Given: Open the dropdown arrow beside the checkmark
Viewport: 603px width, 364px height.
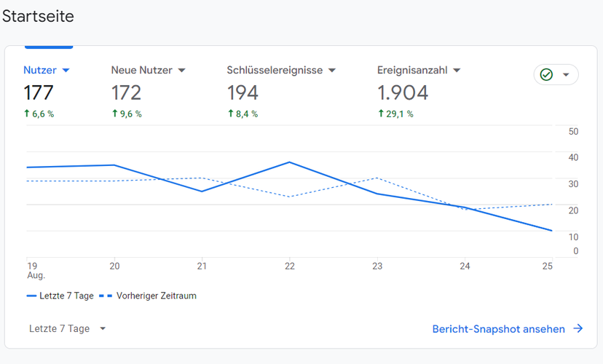Looking at the screenshot, I should click(x=566, y=74).
